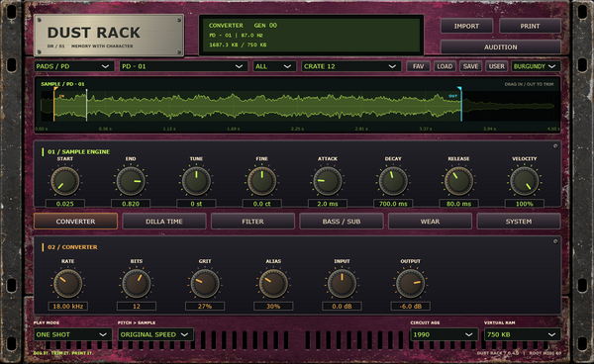Click the GRIT value field 27%
This screenshot has height=364, width=594.
click(x=205, y=306)
